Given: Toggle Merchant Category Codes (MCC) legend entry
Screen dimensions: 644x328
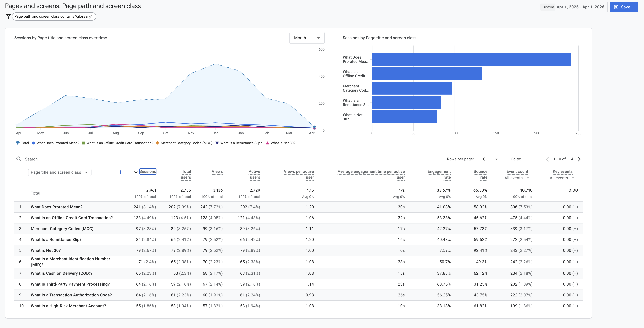Looking at the screenshot, I should point(184,143).
